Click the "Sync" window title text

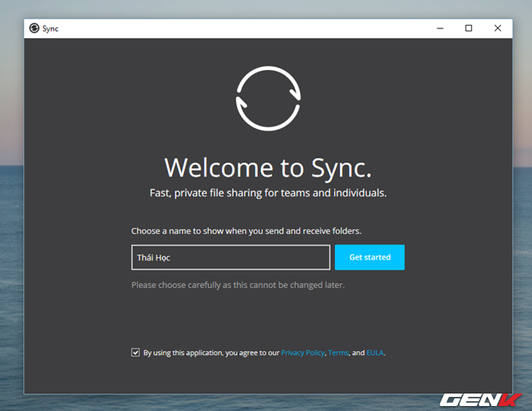point(52,27)
